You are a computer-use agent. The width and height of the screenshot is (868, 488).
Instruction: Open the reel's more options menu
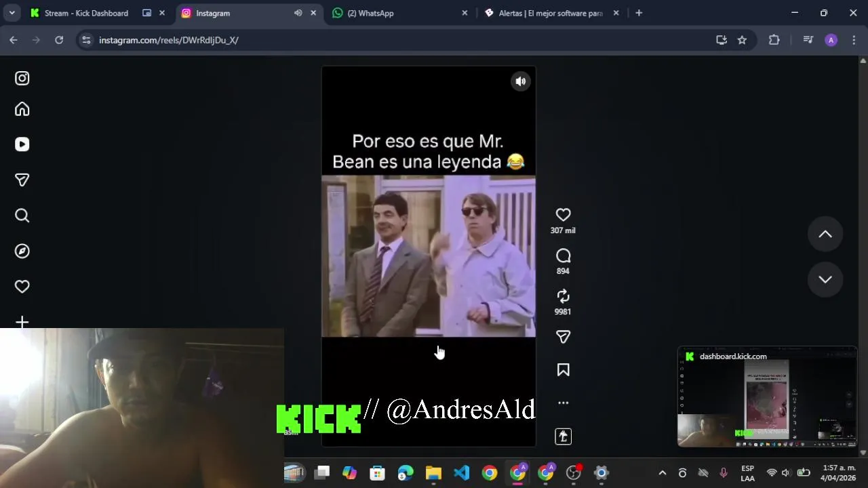563,403
